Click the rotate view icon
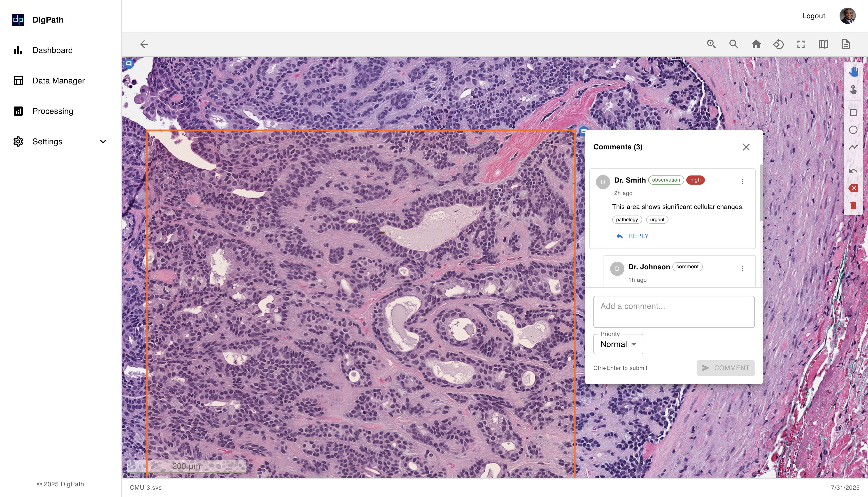Screen dimensions: 868x497 click(x=778, y=44)
